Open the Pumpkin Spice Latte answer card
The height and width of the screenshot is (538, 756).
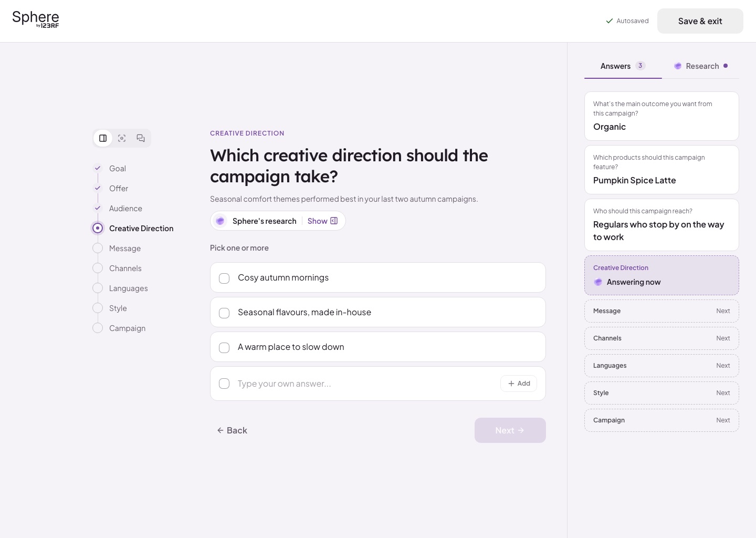[x=661, y=170]
